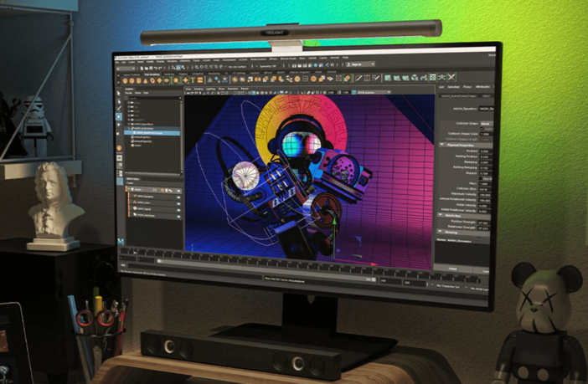Click the Open Scene folder icon
588x384 pixels.
[x=147, y=69]
